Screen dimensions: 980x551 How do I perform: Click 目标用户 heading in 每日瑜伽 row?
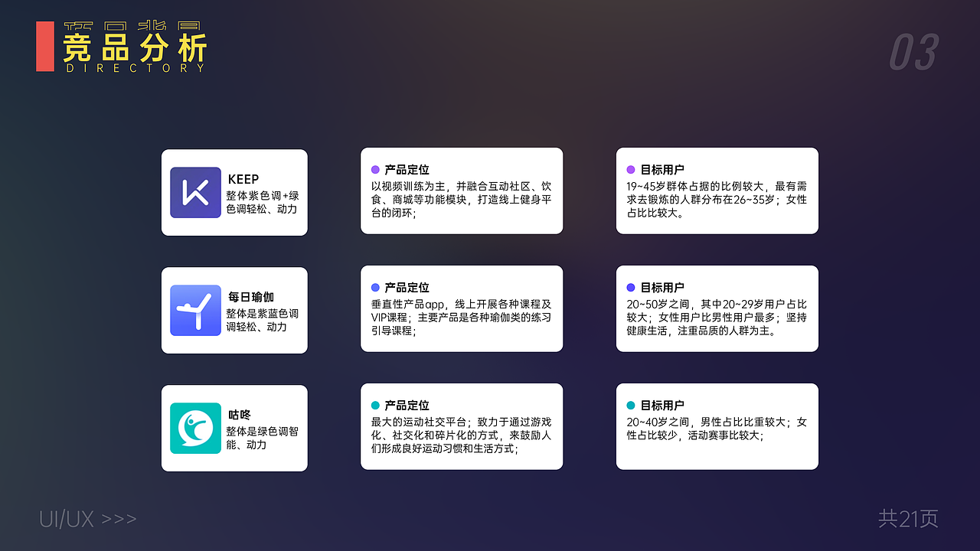[663, 288]
